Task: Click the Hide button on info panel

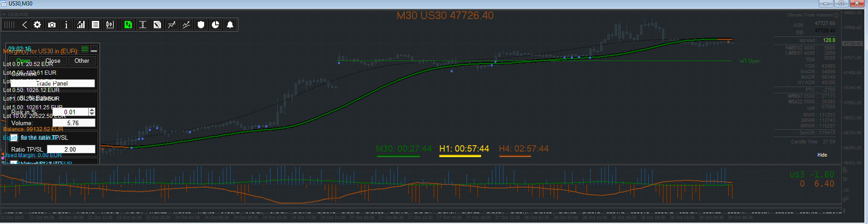Action: click(x=822, y=155)
